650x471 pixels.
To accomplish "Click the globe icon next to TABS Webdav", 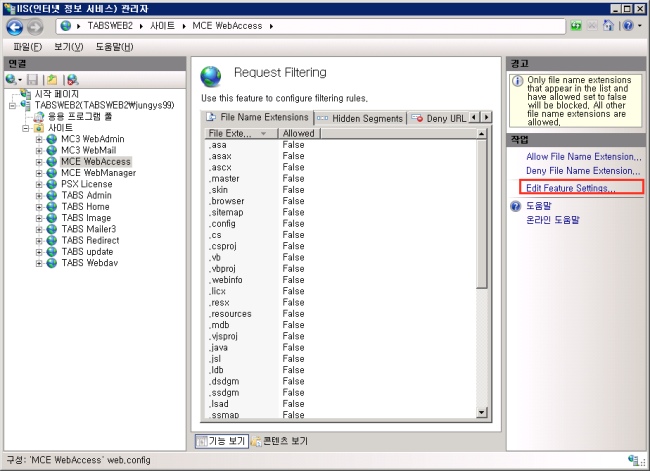I will coord(51,263).
